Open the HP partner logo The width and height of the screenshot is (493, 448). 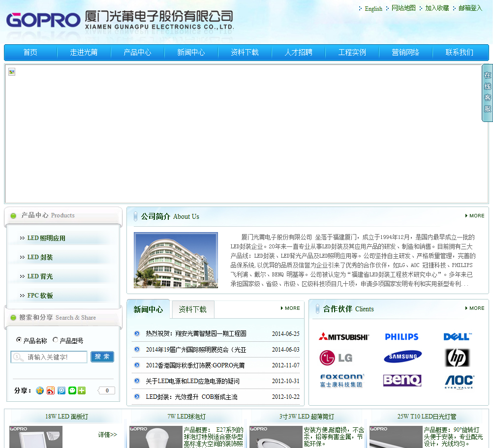tap(458, 358)
